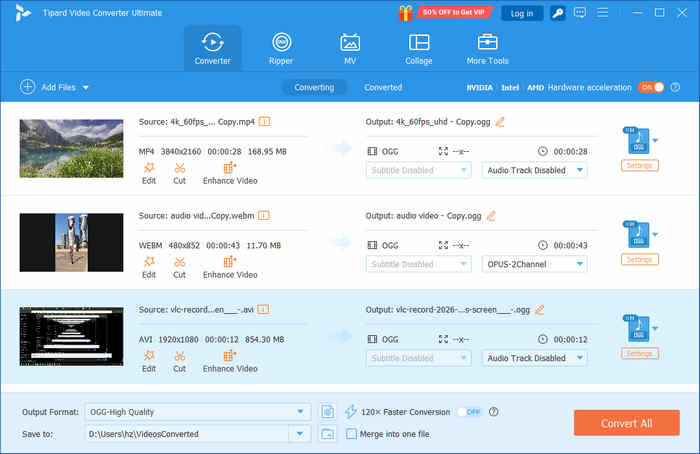Open hardware acceleration help icon
Screen dimensions: 700x454
(675, 87)
